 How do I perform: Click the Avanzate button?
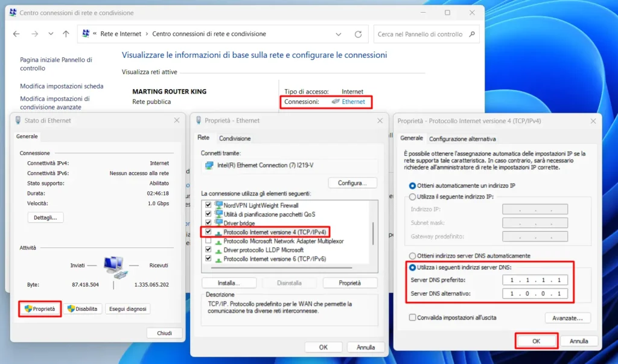tap(567, 318)
